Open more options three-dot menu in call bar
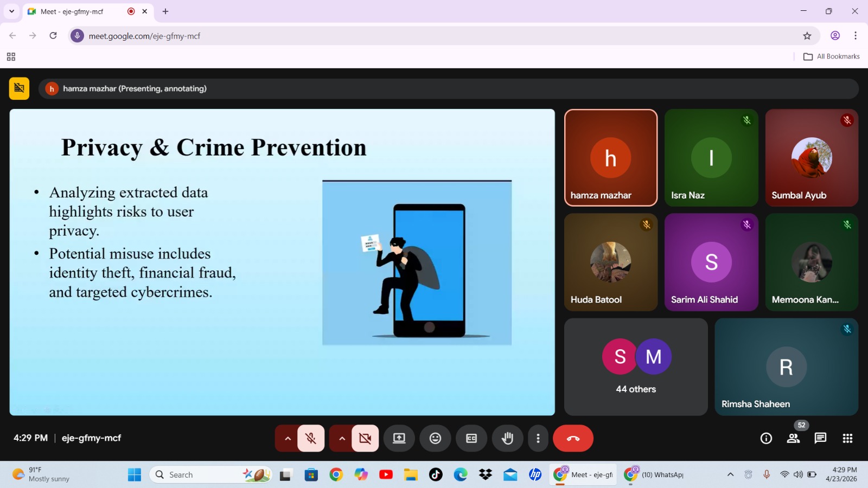 tap(538, 438)
